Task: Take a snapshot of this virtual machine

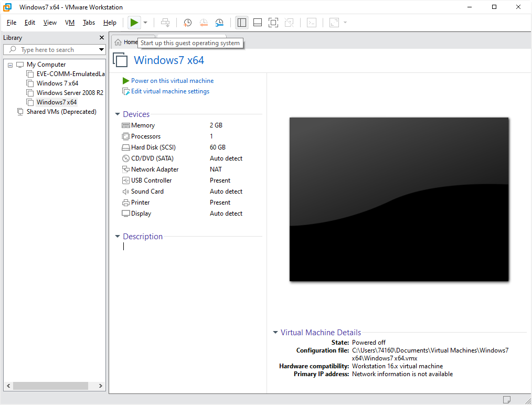Action: tap(187, 23)
